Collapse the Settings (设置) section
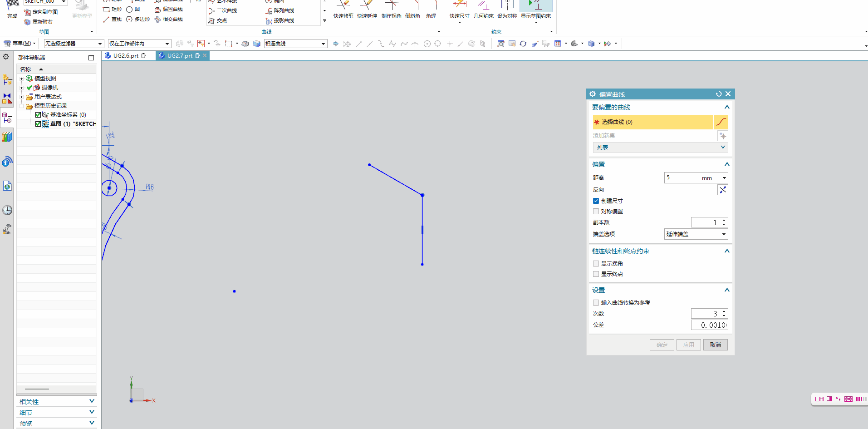 (x=727, y=290)
